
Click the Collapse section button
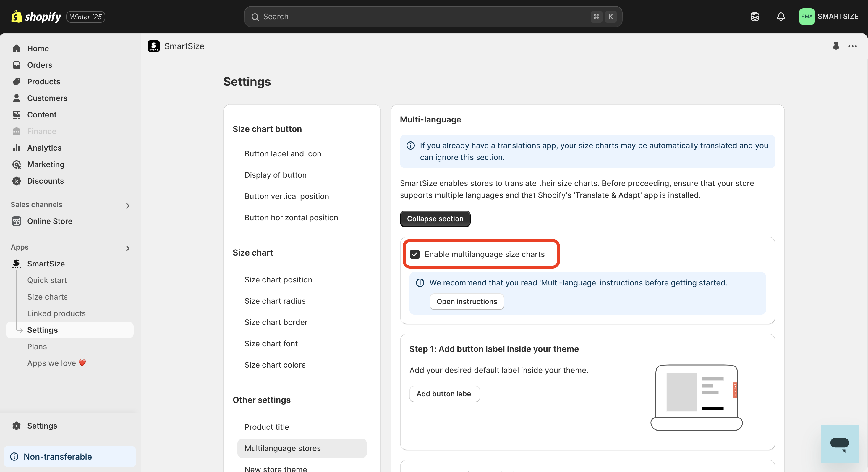click(435, 219)
